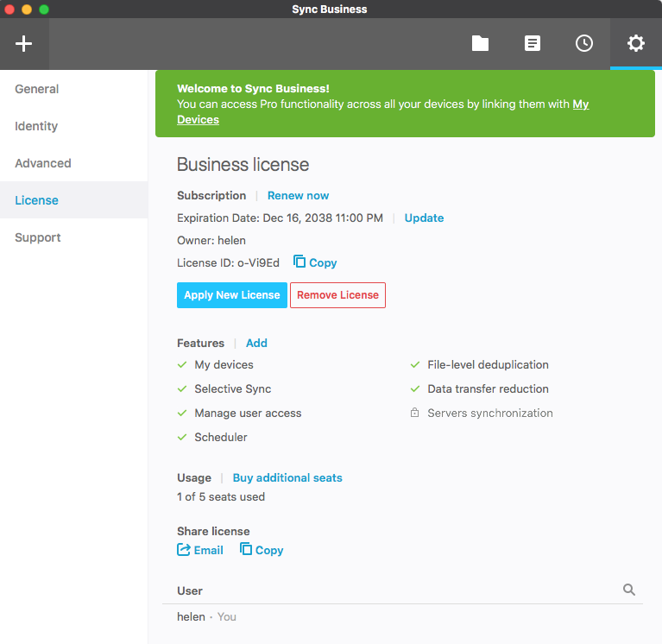662x644 pixels.
Task: Click the text 'License ID: o-Vi9Ed'
Action: pyautogui.click(x=228, y=262)
